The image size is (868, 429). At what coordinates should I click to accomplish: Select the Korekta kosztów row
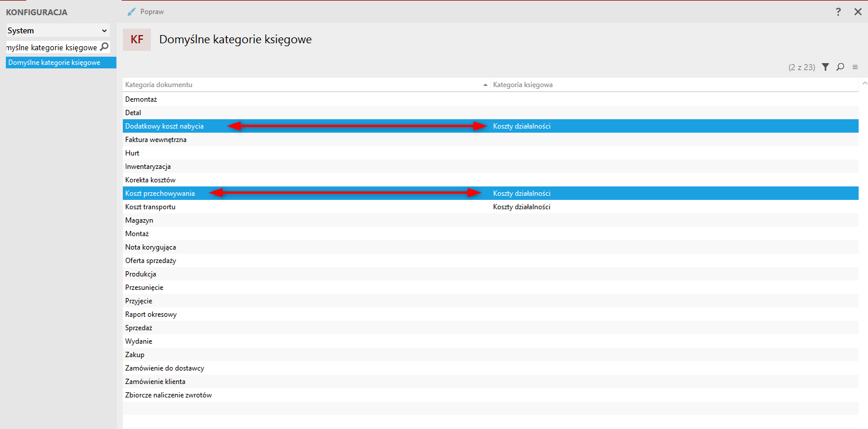pyautogui.click(x=491, y=180)
